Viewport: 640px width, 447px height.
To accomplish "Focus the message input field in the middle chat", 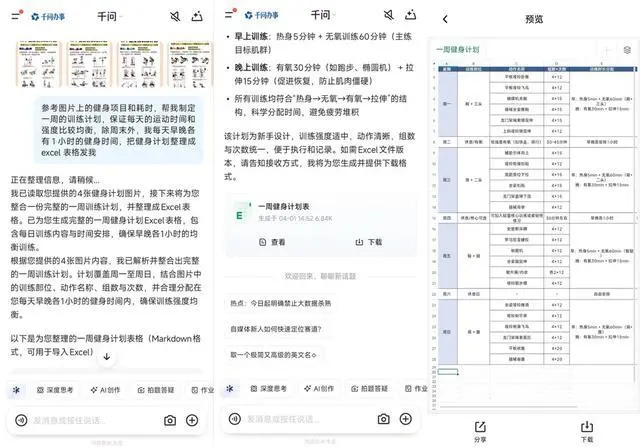I will coord(307,419).
